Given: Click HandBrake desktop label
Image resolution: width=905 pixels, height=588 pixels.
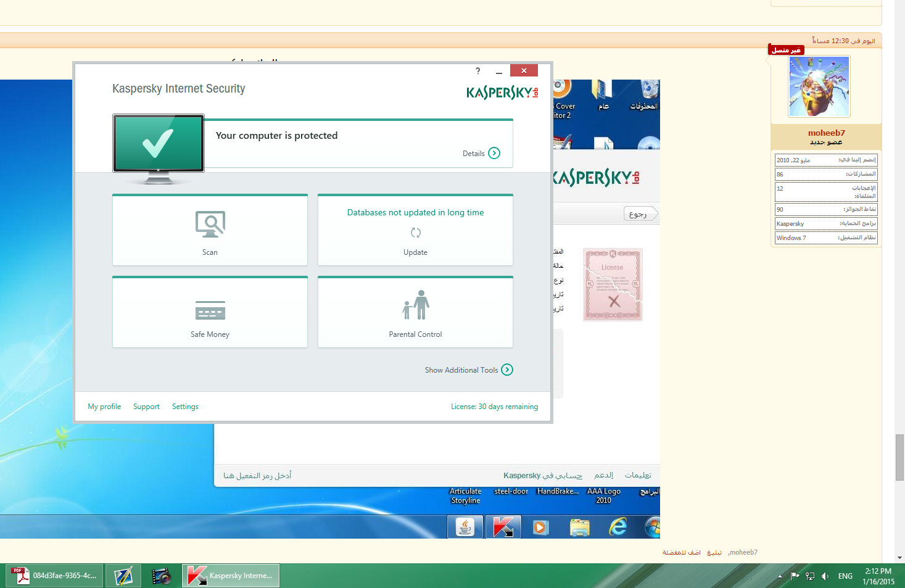Looking at the screenshot, I should coord(558,492).
